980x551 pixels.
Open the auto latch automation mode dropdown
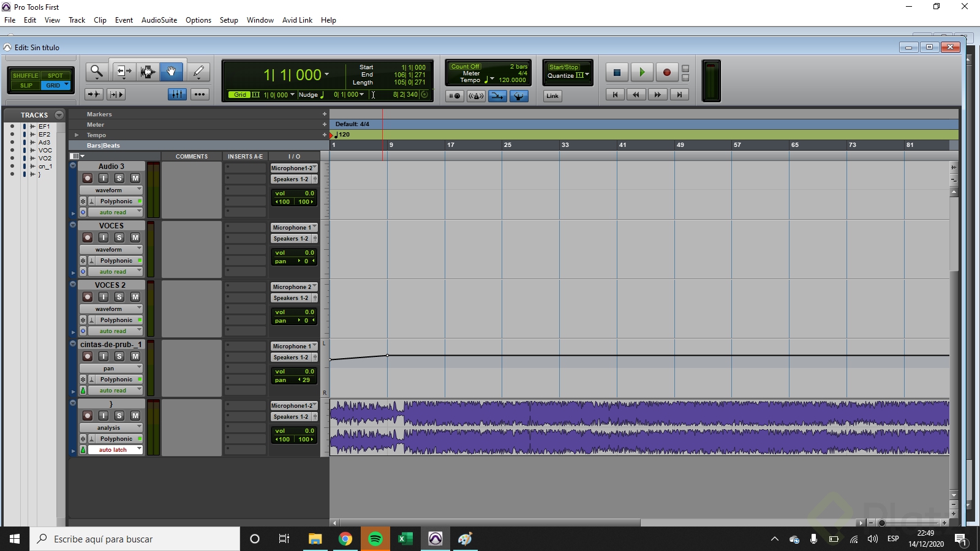(x=115, y=450)
